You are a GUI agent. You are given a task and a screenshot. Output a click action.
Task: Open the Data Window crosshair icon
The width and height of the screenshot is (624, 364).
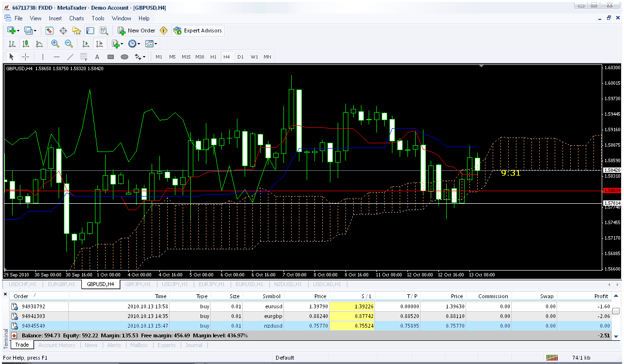(x=63, y=30)
